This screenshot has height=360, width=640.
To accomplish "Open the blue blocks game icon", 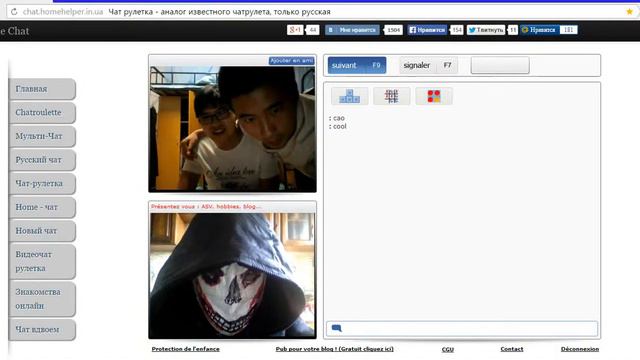I will tap(349, 96).
